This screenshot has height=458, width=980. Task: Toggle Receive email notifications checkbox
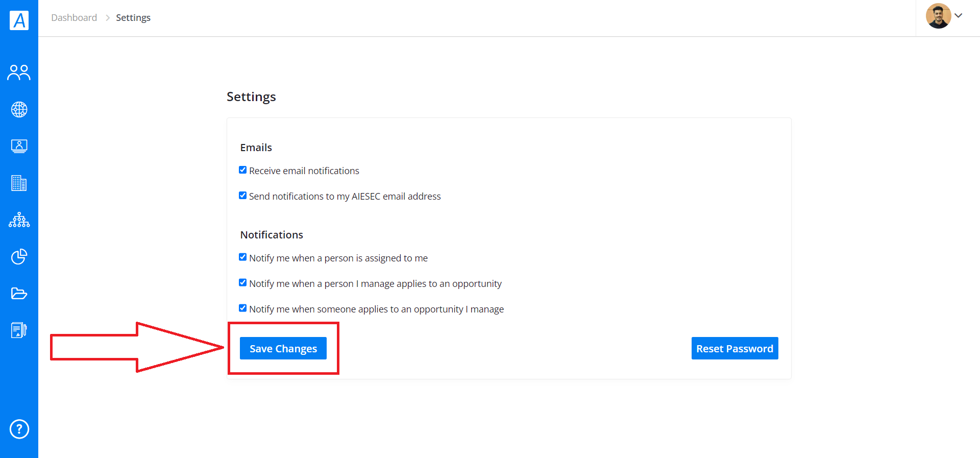coord(243,170)
